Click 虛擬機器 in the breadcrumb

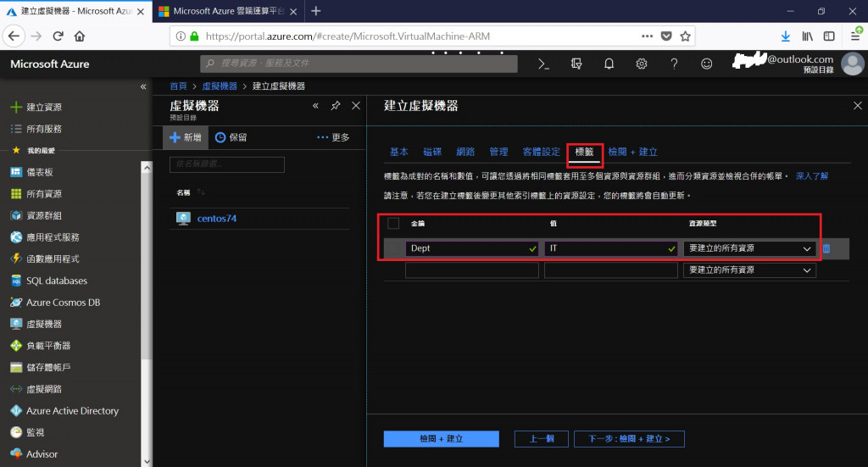(220, 86)
